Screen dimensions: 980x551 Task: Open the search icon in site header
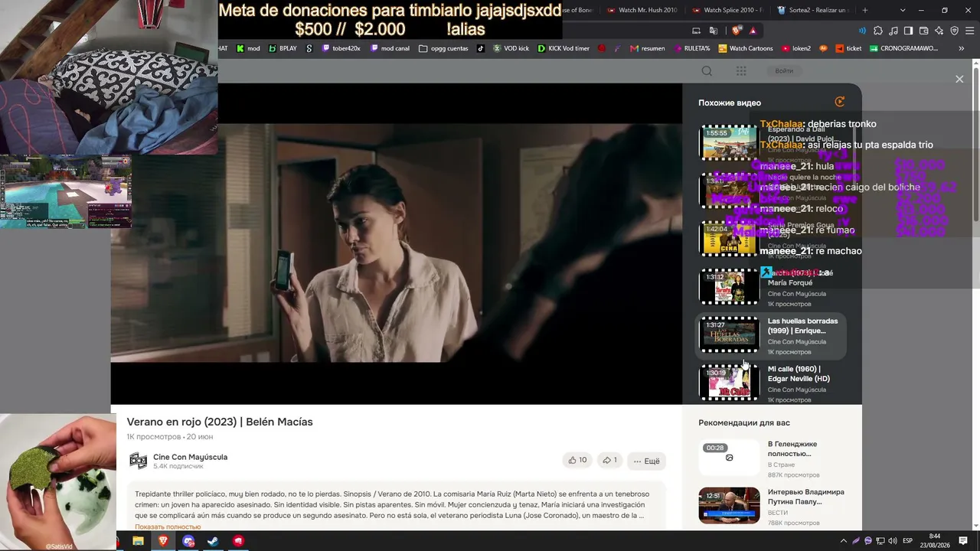click(x=707, y=71)
